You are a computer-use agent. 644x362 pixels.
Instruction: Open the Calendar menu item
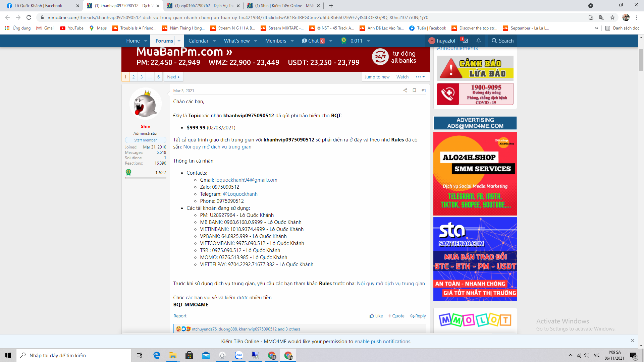[198, 41]
